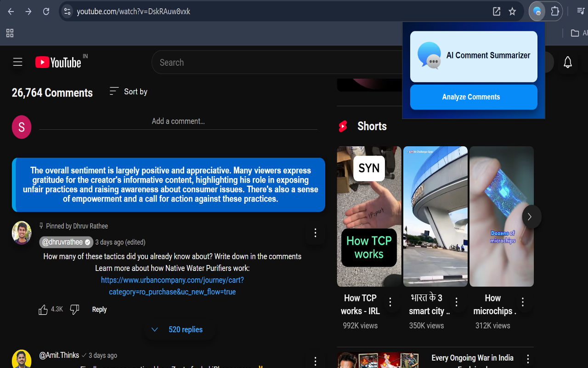
Task: Click the AI Comment Summarizer extension icon
Action: pos(537,11)
